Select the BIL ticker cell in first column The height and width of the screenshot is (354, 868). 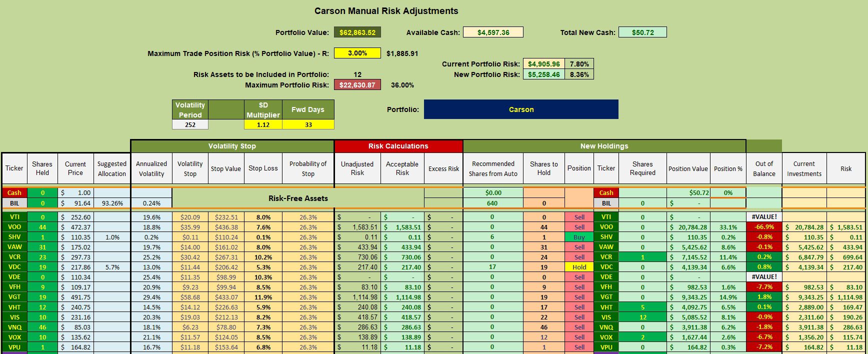(x=14, y=203)
